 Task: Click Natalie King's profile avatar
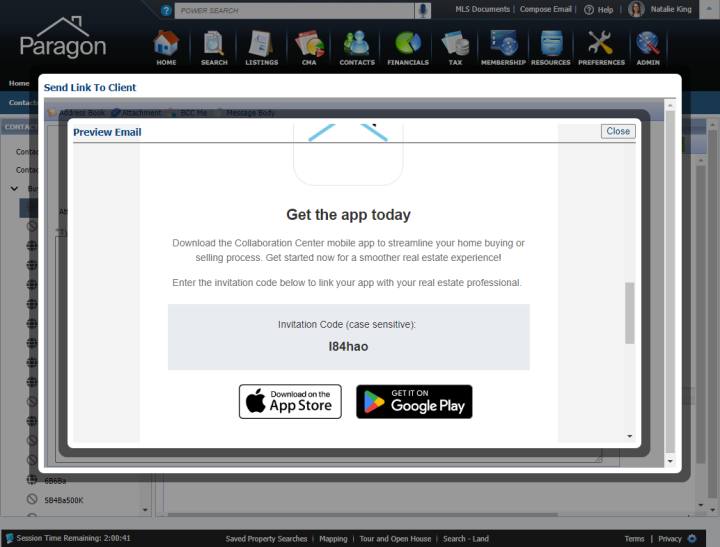[x=636, y=9]
